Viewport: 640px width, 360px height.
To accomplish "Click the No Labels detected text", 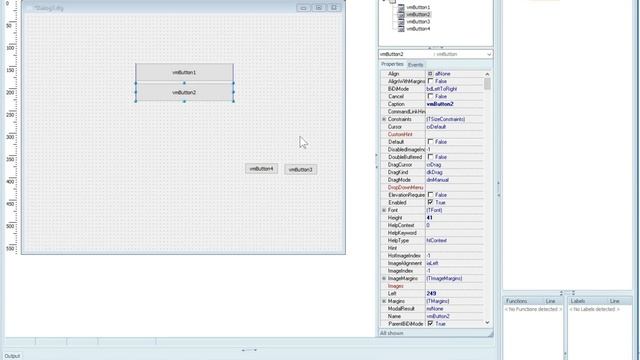I will (x=594, y=309).
